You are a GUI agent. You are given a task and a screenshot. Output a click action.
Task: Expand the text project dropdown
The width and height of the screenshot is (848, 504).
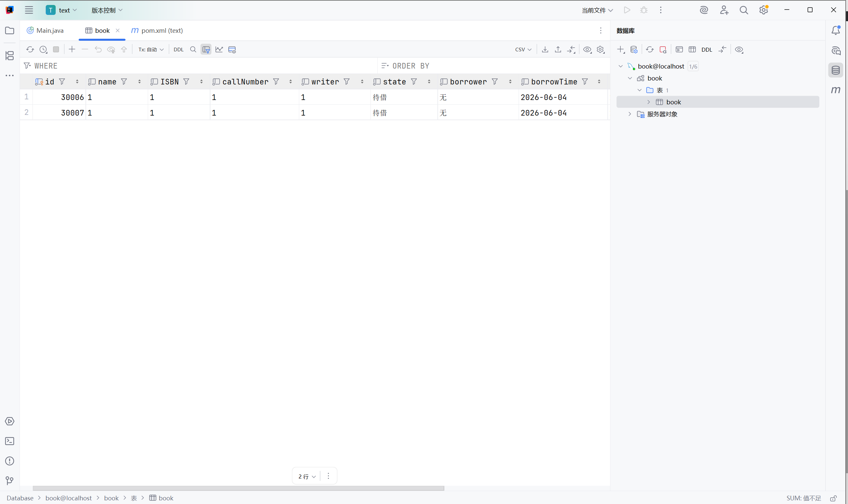(x=62, y=10)
